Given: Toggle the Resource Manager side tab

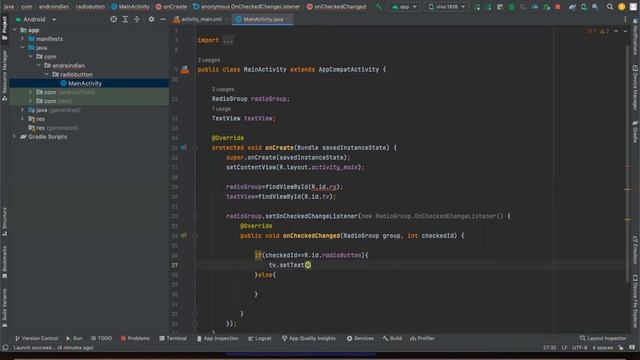Looking at the screenshot, I should (4, 75).
